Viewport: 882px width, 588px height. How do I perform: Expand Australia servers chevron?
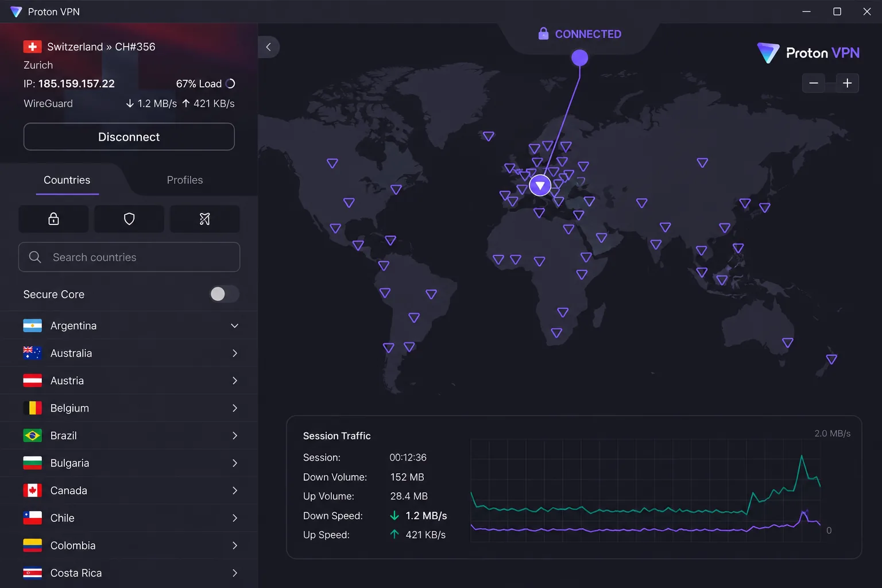point(234,353)
